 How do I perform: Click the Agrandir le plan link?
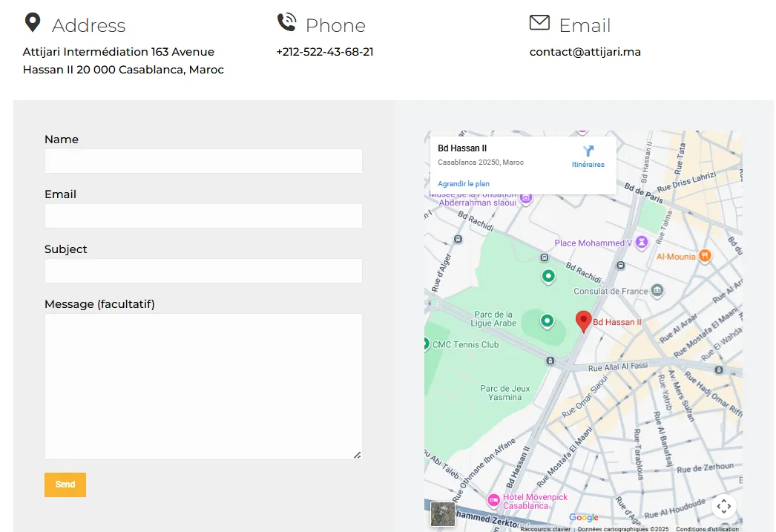pyautogui.click(x=464, y=184)
